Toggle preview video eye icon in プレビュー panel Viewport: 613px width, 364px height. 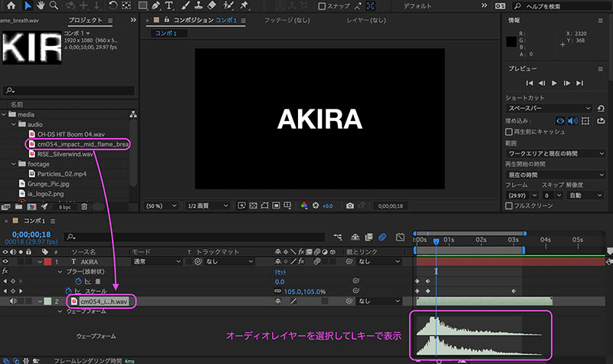click(x=560, y=121)
